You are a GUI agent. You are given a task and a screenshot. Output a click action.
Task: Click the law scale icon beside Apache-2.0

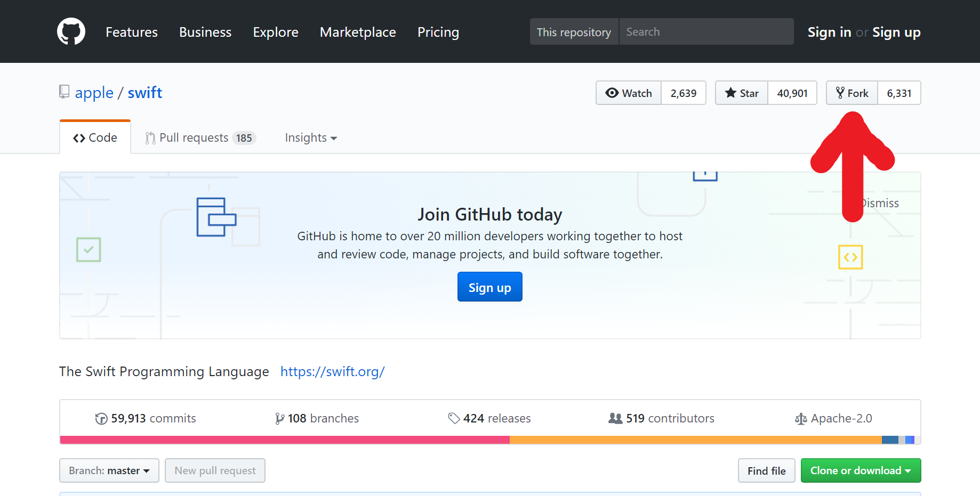[x=800, y=419]
